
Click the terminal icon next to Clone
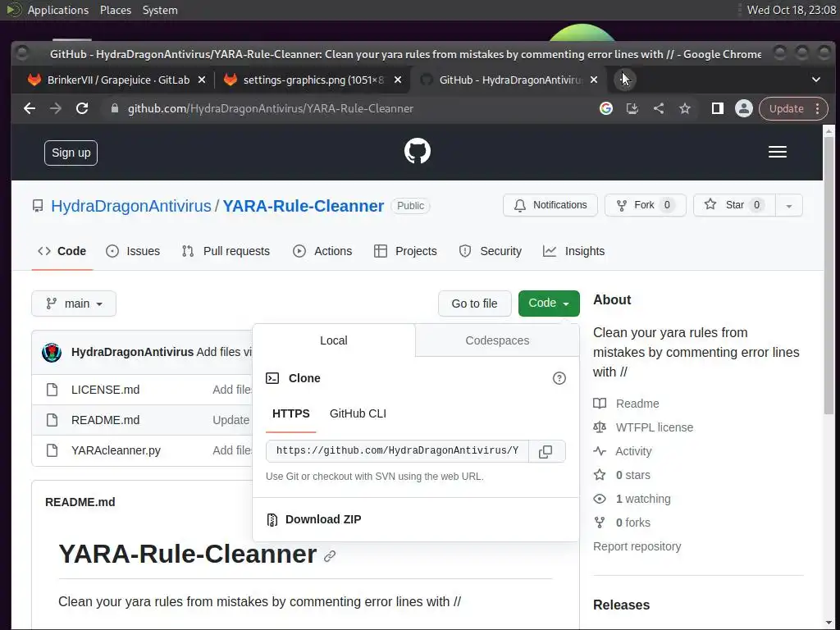click(x=272, y=378)
